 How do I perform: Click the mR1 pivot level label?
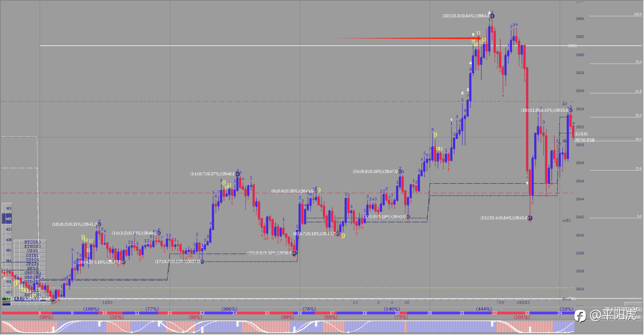[566, 220]
